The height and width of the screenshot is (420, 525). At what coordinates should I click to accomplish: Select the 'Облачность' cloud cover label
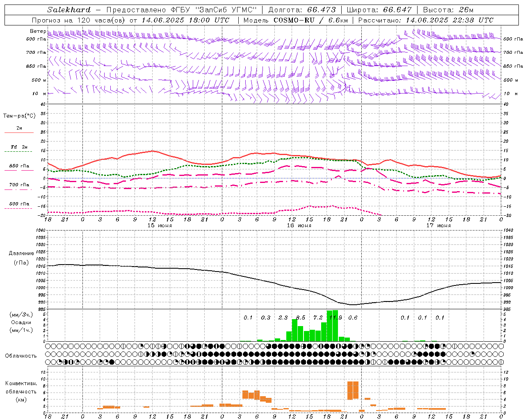(x=21, y=356)
